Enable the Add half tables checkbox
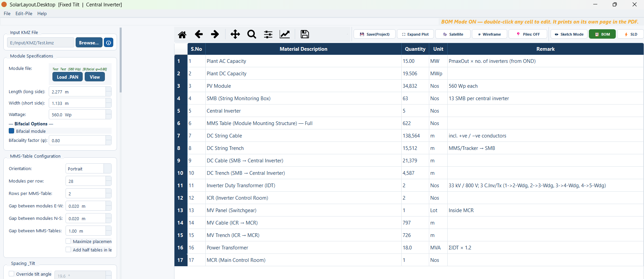Screen dimensions: 644x279 68,249
